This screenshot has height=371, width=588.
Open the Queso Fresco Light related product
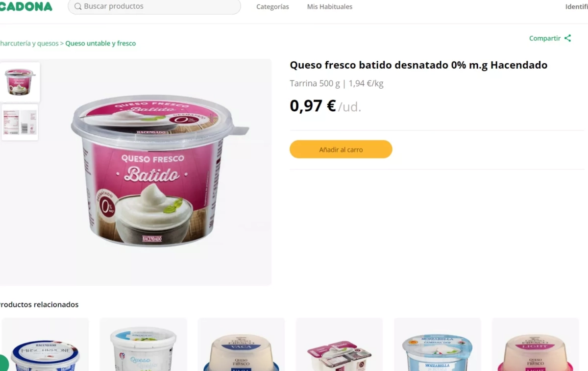pyautogui.click(x=535, y=345)
